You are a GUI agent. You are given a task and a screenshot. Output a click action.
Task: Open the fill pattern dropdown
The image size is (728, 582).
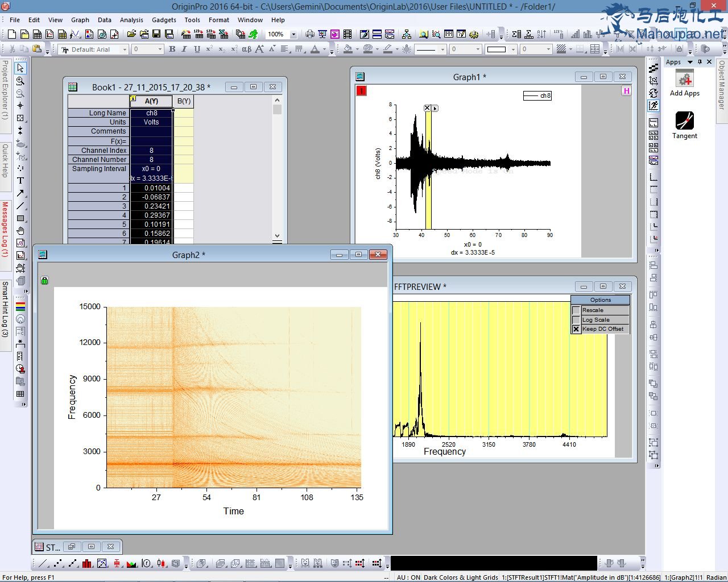[x=570, y=49]
